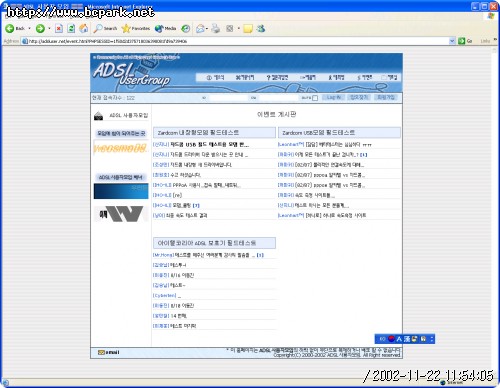Open the Search pane from the toolbar
500x388 pixels.
105,29
